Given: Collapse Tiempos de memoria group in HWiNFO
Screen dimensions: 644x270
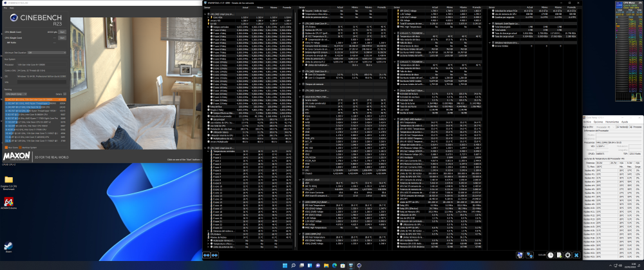Looking at the screenshot, I should (x=300, y=83).
